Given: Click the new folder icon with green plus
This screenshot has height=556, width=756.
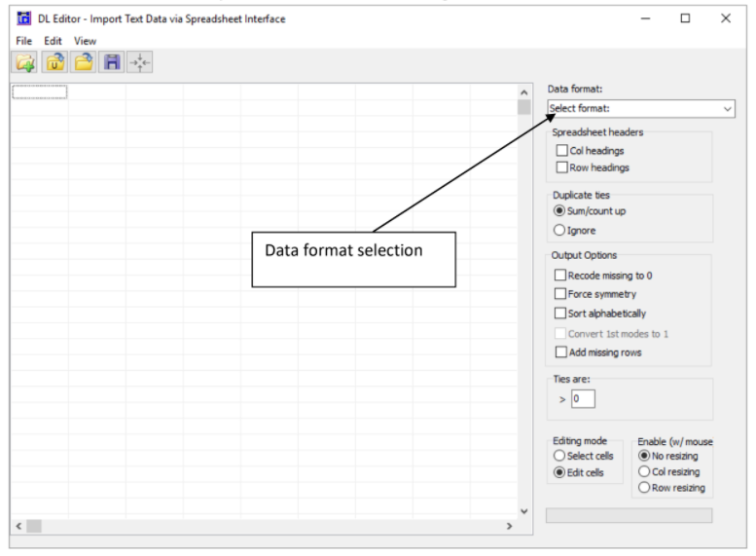Looking at the screenshot, I should coord(25,62).
